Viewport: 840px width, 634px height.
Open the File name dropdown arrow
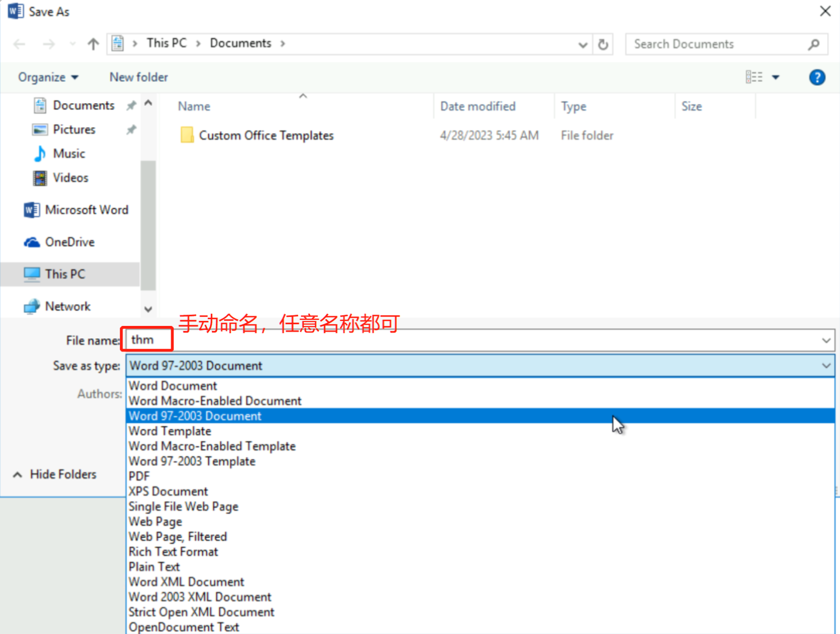tap(826, 340)
